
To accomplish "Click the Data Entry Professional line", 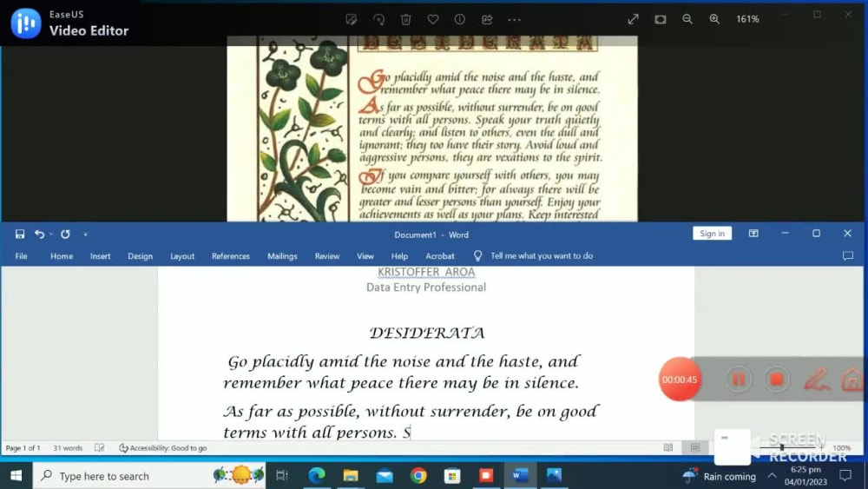I will 426,287.
